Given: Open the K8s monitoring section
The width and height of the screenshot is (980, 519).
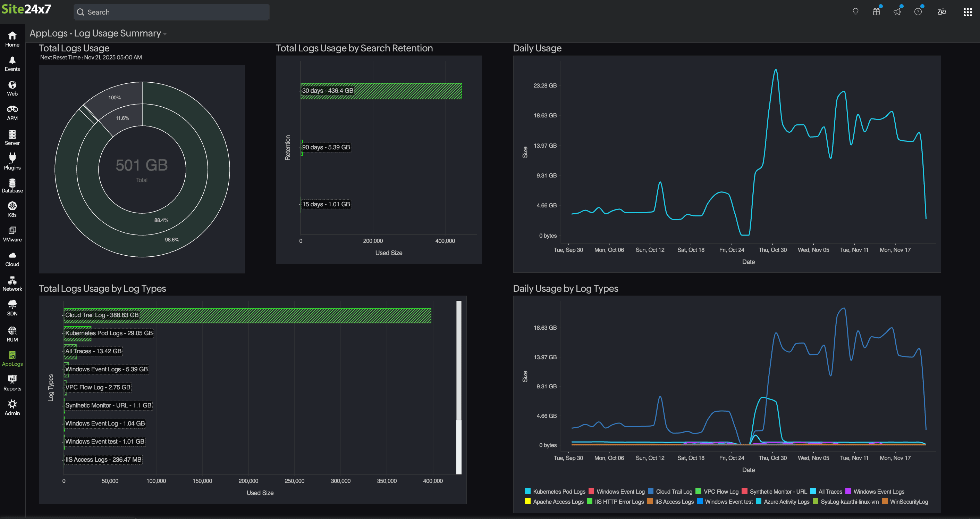Looking at the screenshot, I should click(x=12, y=209).
